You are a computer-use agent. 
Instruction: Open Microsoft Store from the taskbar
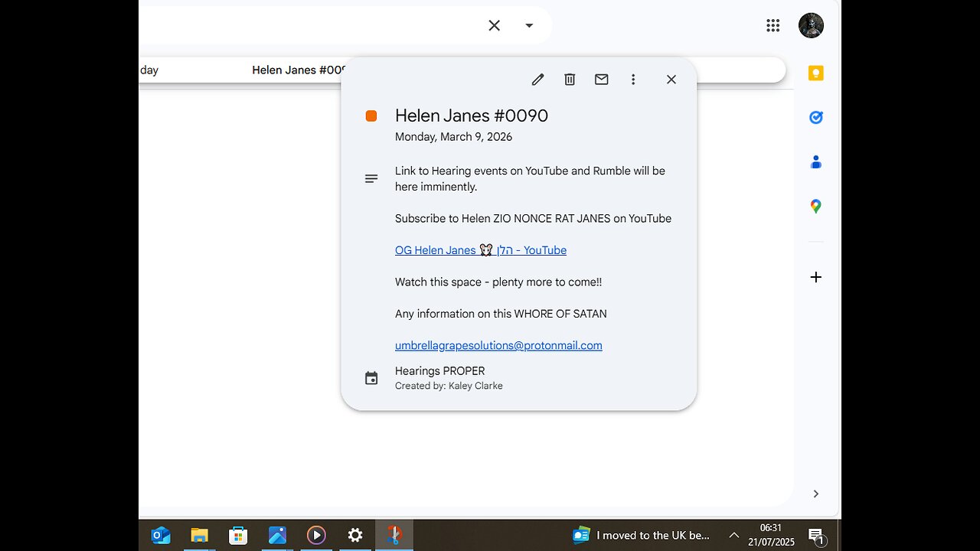point(238,535)
